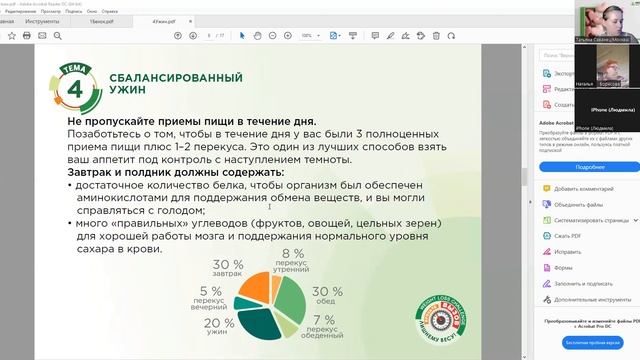Viewport: 640px width, 360px height.
Task: Collapse the right tools pane arrow
Action: click(530, 202)
